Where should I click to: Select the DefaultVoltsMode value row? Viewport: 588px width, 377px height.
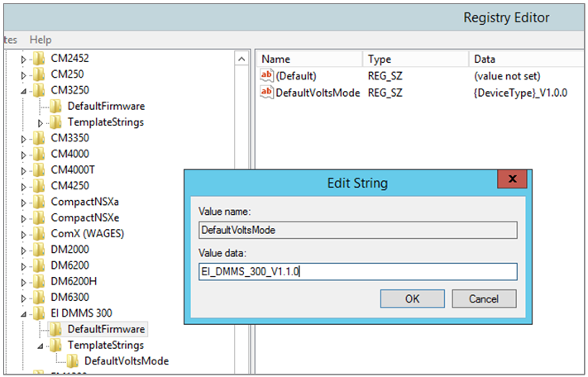[318, 93]
